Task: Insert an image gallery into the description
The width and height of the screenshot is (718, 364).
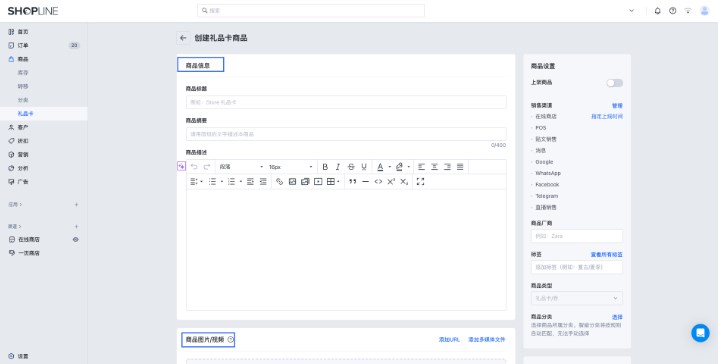Action: 305,182
